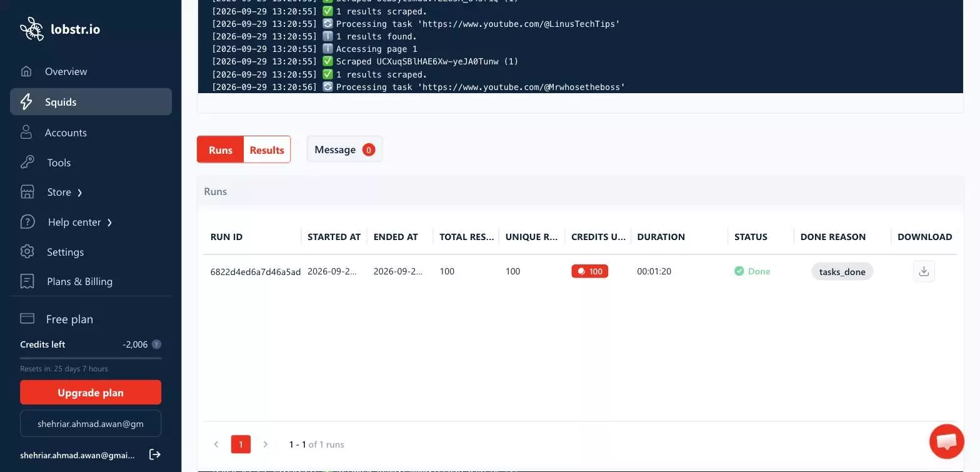Go to next page of runs
Image resolution: width=980 pixels, height=472 pixels.
click(266, 444)
